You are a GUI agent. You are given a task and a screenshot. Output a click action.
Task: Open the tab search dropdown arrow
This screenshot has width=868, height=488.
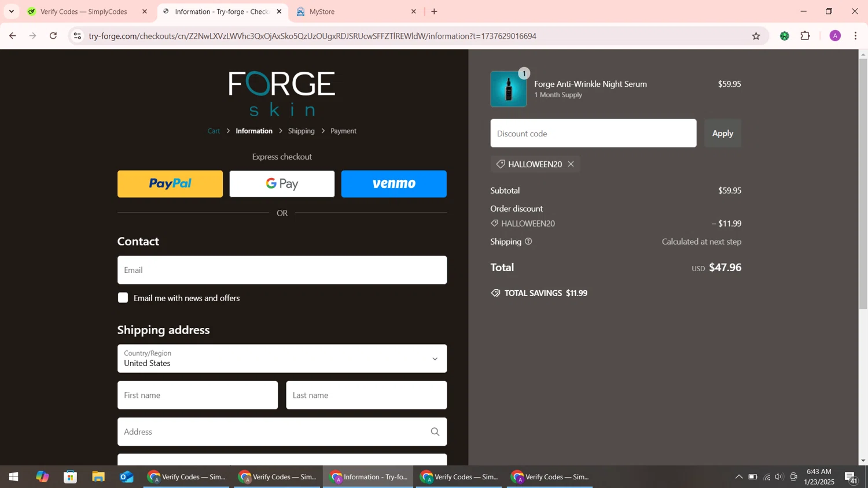point(11,12)
